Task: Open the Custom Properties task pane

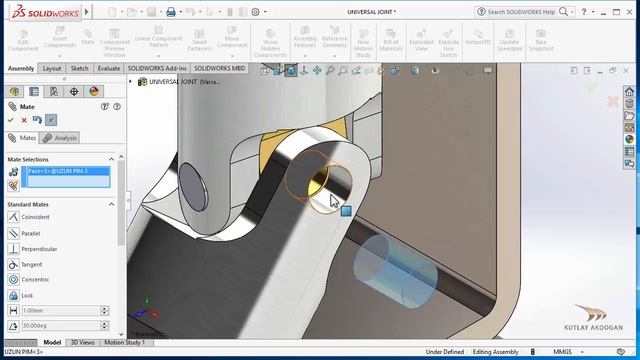Action: click(x=629, y=151)
